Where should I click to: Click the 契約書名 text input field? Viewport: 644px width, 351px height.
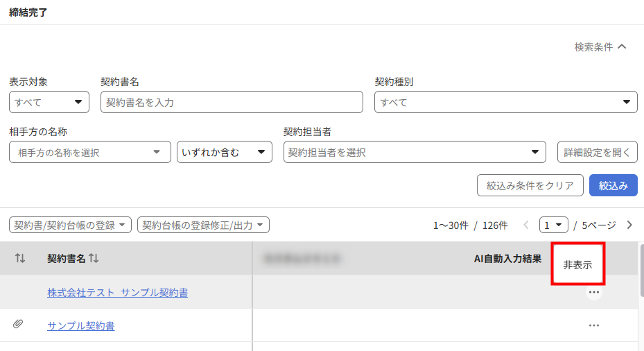point(232,103)
